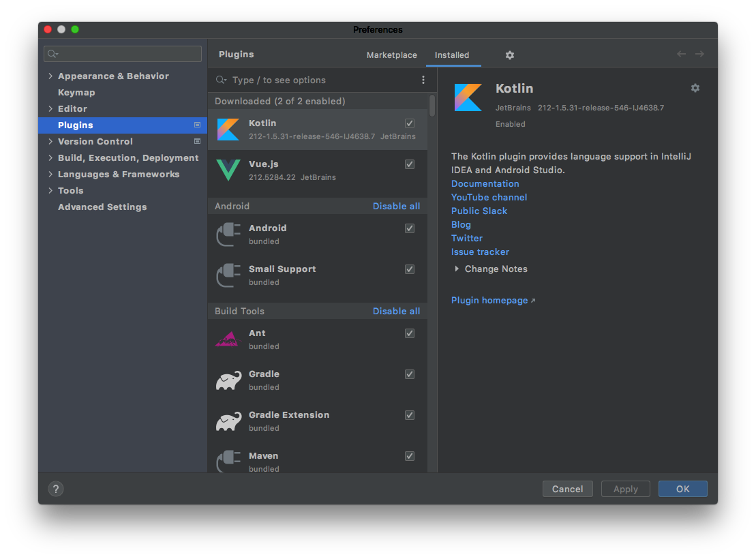Open the Plugin homepage link
The image size is (756, 559).
point(489,300)
